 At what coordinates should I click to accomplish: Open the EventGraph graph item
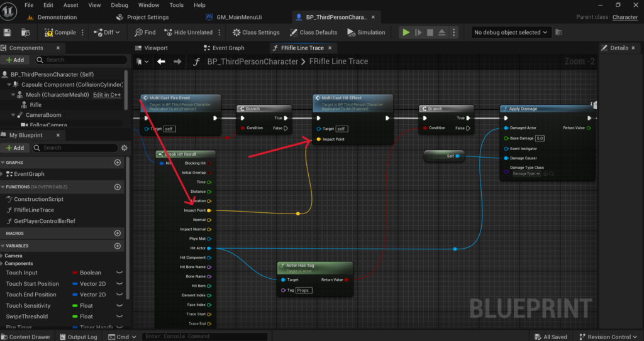(x=29, y=174)
